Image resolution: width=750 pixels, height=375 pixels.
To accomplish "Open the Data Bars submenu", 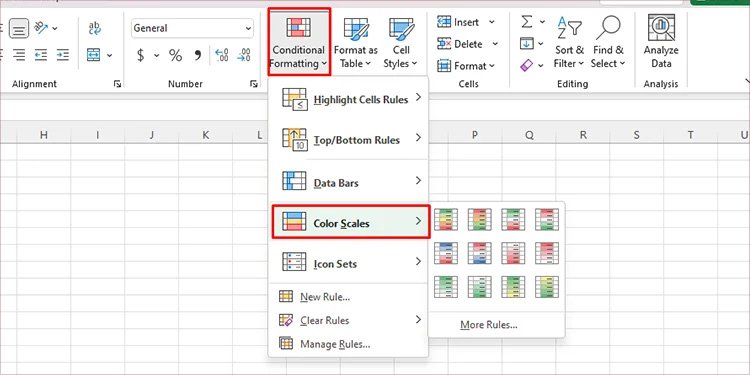I will (x=350, y=182).
